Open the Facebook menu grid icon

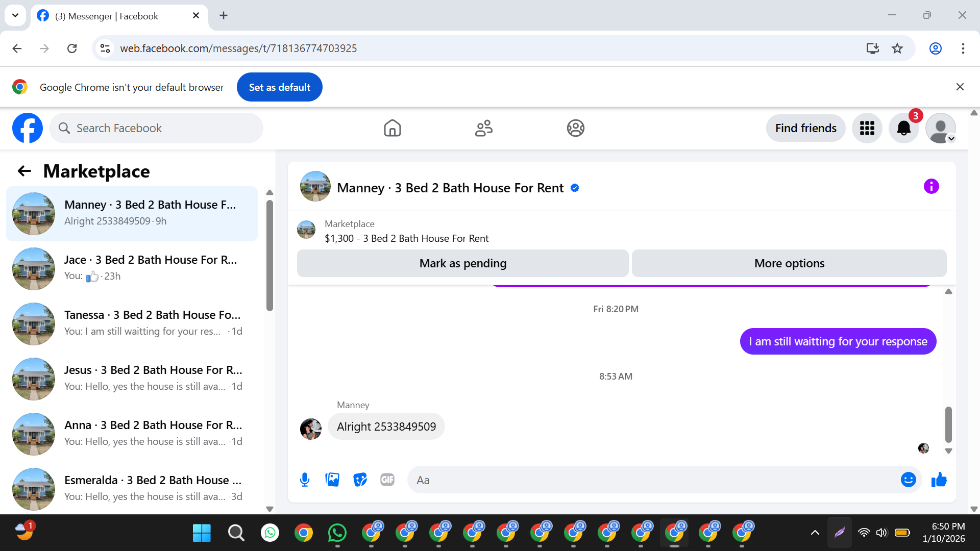tap(867, 128)
